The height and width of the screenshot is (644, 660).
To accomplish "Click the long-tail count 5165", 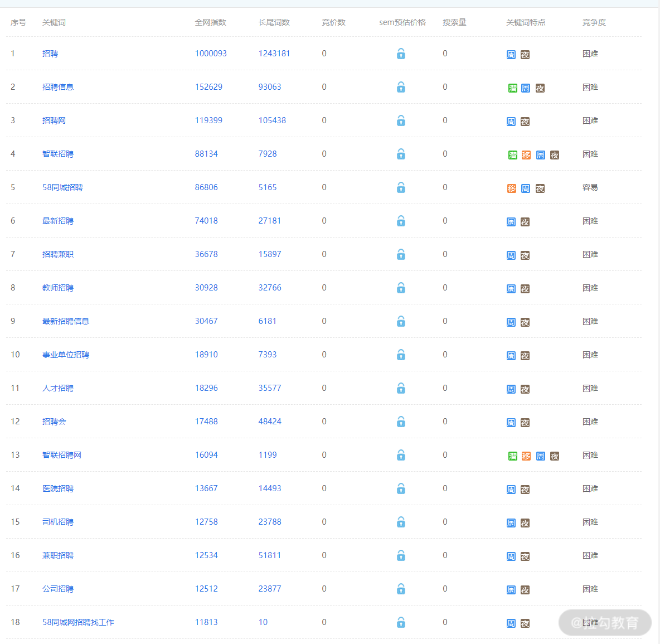I will click(268, 187).
